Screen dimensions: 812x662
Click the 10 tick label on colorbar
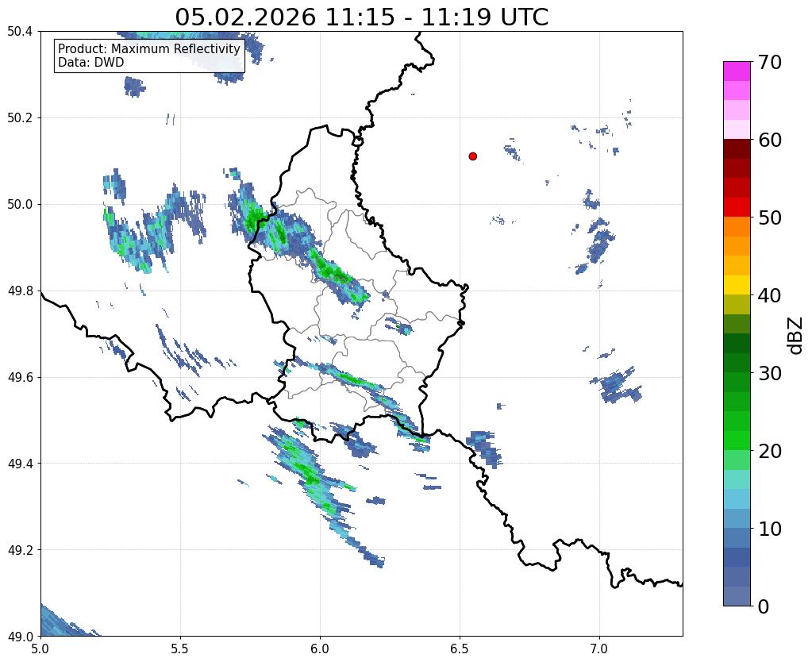pyautogui.click(x=770, y=529)
